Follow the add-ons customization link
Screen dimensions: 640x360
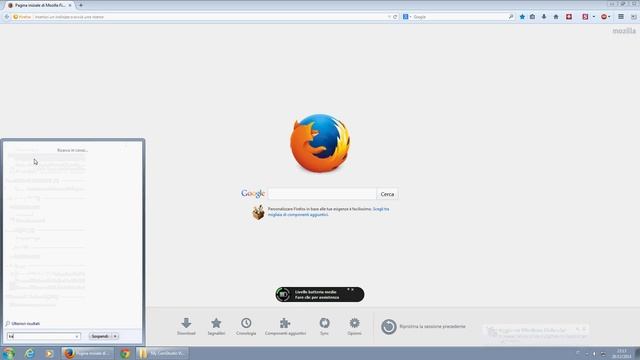(x=329, y=212)
